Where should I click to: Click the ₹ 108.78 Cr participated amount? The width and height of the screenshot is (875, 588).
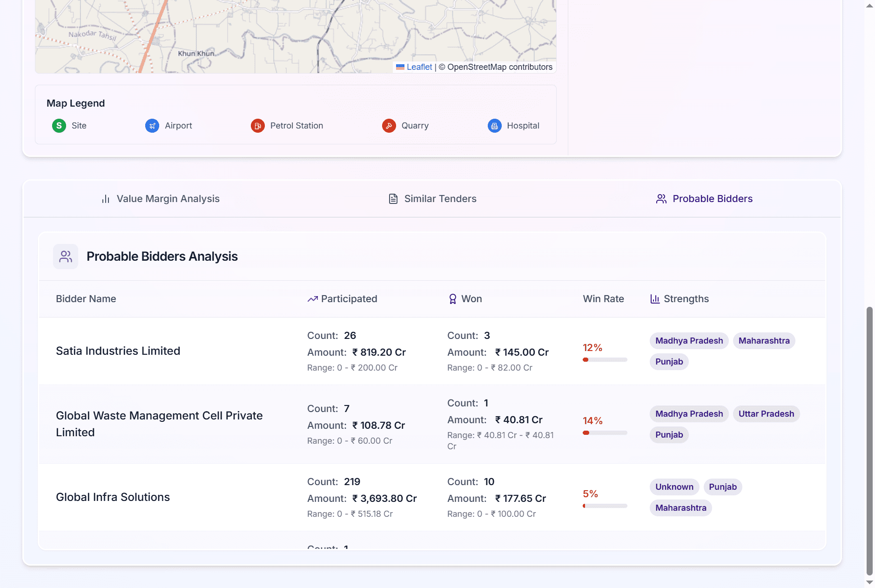tap(378, 426)
